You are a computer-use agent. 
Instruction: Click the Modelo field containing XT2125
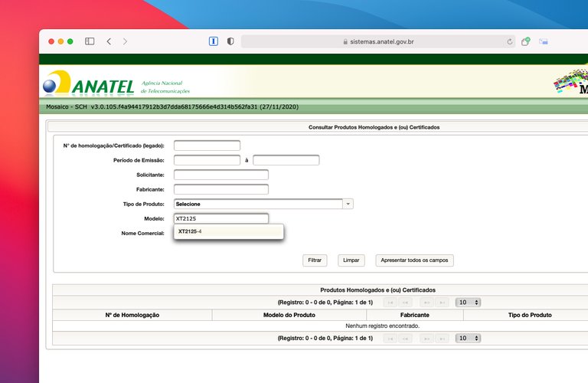(x=221, y=219)
